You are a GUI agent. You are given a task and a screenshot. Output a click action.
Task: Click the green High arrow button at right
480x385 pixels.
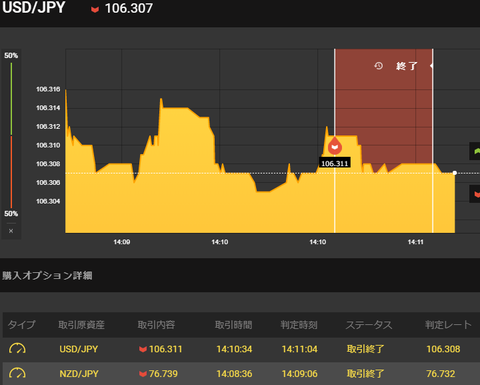coord(475,151)
